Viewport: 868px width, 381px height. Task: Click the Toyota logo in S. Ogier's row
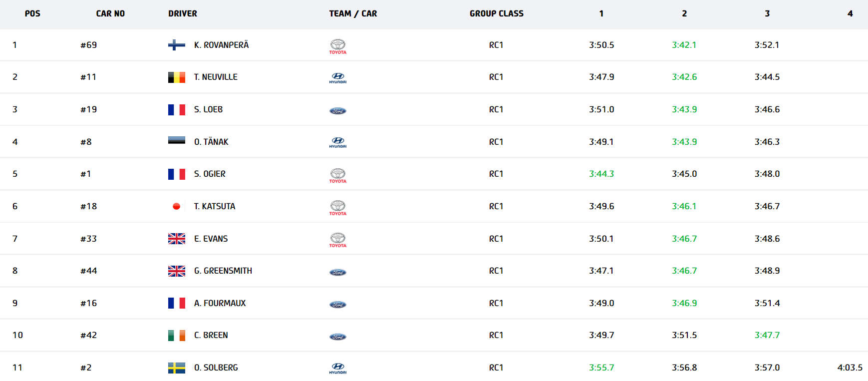point(337,175)
